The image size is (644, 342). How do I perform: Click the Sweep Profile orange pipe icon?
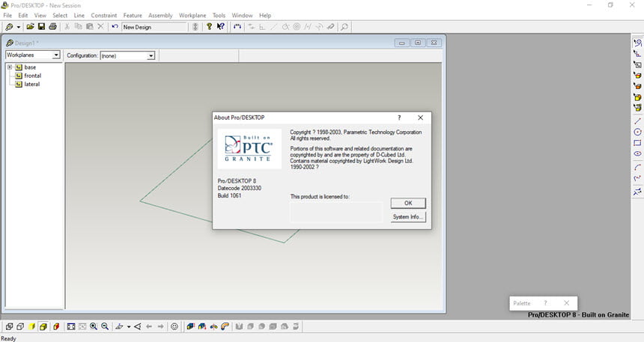[x=225, y=326]
